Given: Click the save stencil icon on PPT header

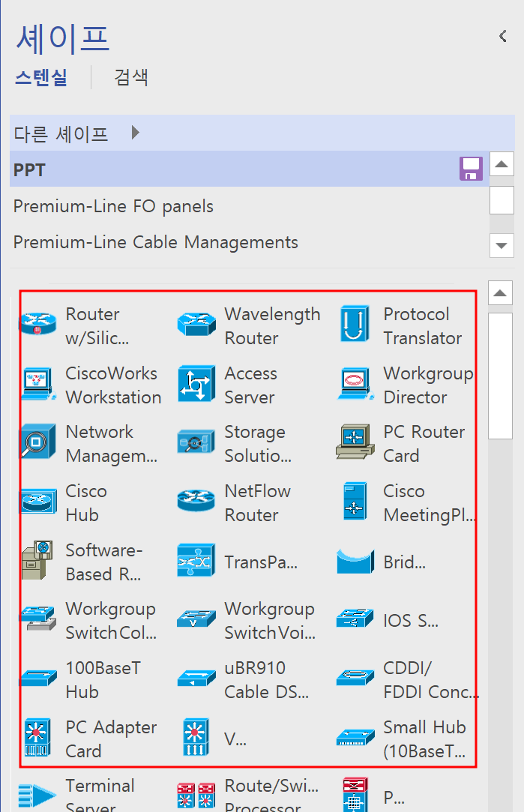Looking at the screenshot, I should tap(470, 169).
